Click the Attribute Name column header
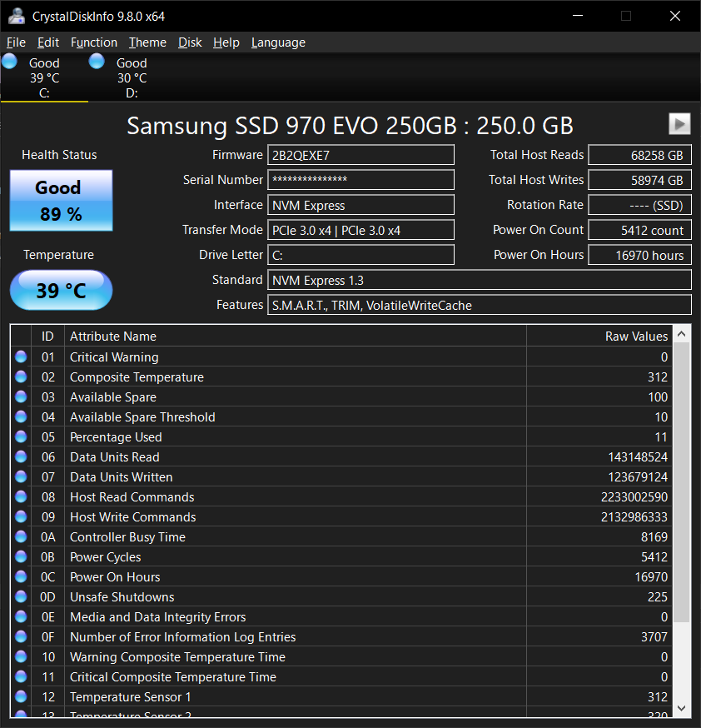 296,337
